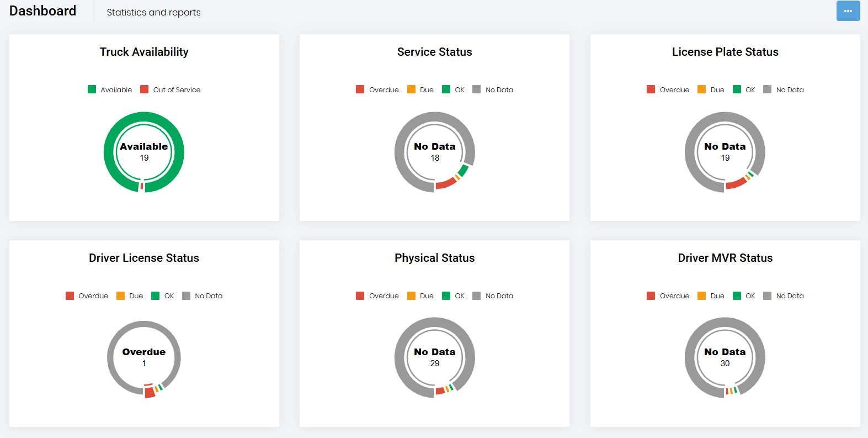The width and height of the screenshot is (868, 438).
Task: Click green Available ring of Truck Availability donut
Action: (109, 152)
